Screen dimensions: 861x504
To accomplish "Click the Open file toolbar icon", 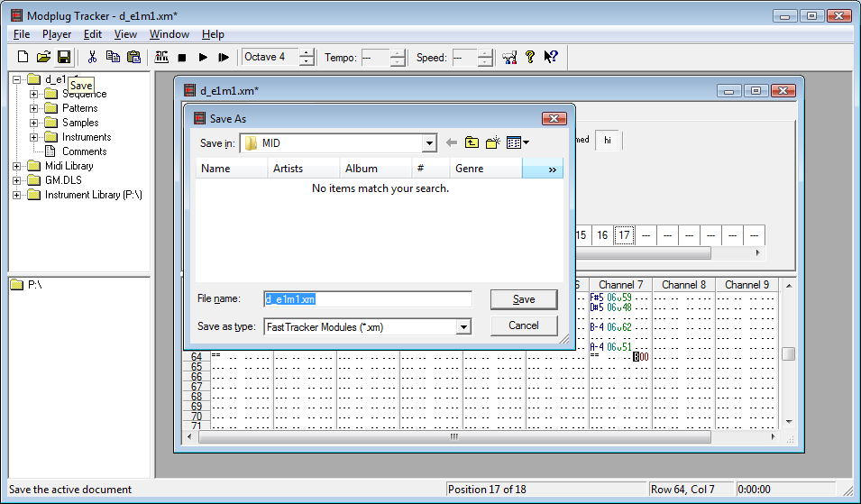I will click(x=43, y=57).
